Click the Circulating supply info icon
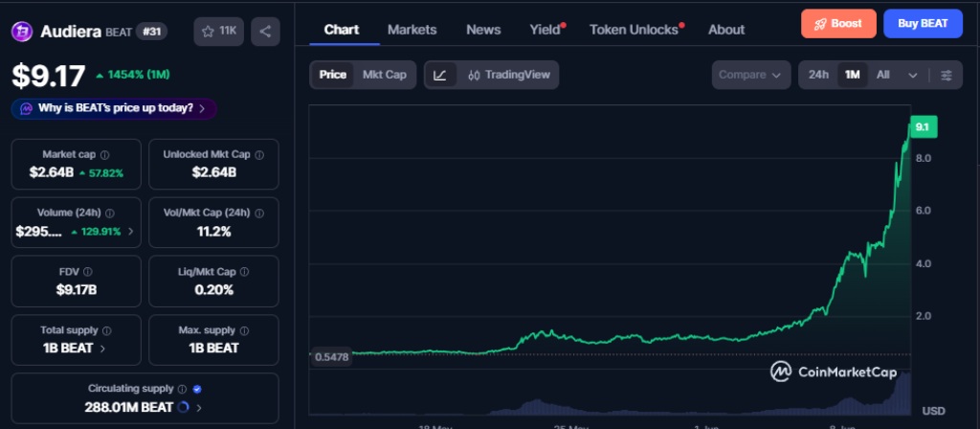 click(182, 389)
